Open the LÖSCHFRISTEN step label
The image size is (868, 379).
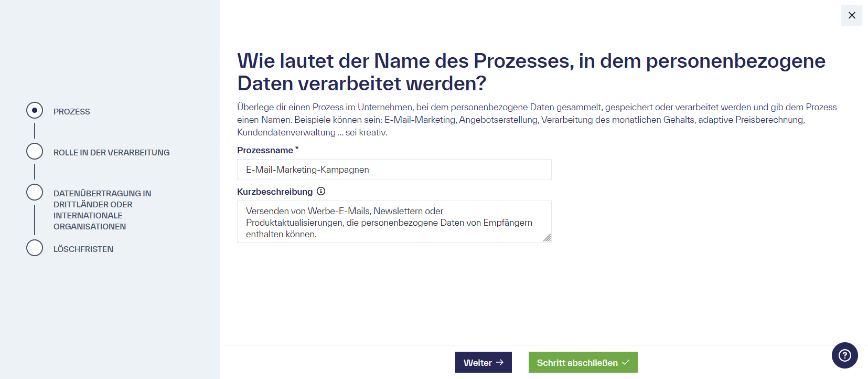tap(83, 249)
